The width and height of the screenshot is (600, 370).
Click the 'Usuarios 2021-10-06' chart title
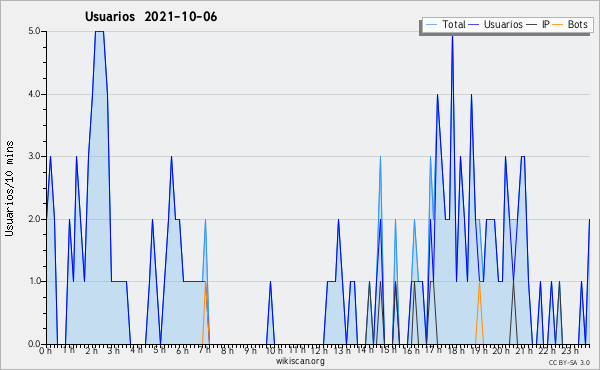click(151, 17)
